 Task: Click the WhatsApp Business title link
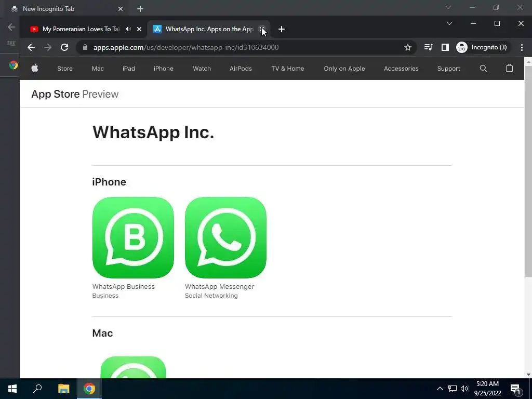(123, 286)
